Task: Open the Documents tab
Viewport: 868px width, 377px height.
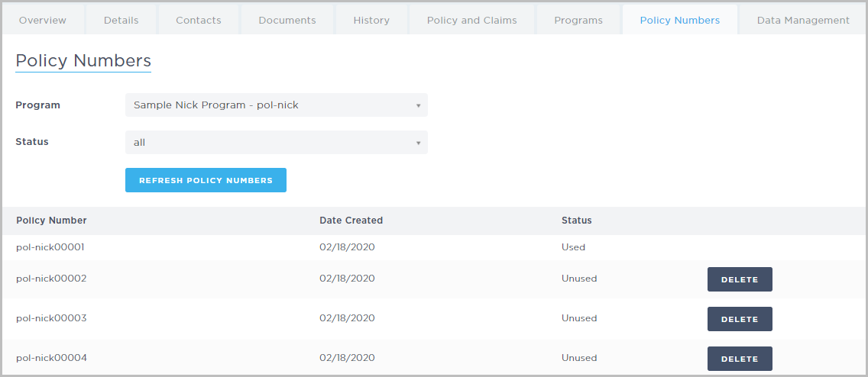Action: click(287, 20)
